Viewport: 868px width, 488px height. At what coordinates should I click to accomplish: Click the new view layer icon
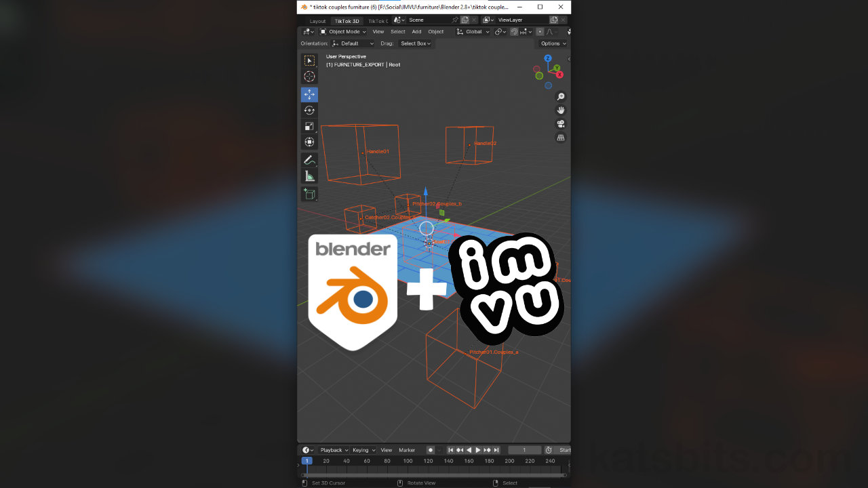pyautogui.click(x=554, y=20)
